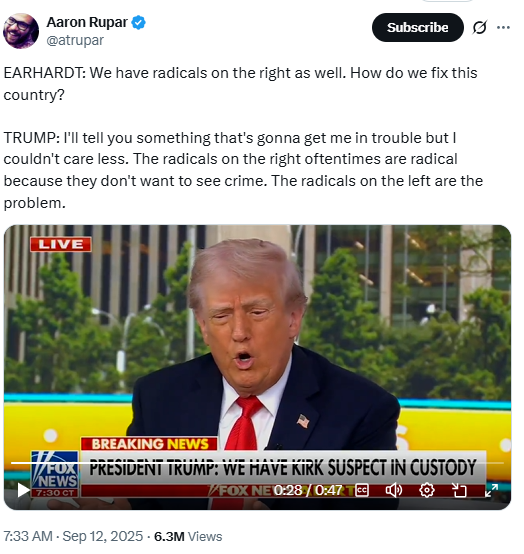This screenshot has height=554, width=524.
Task: Toggle closed captions on the video
Action: (x=362, y=490)
